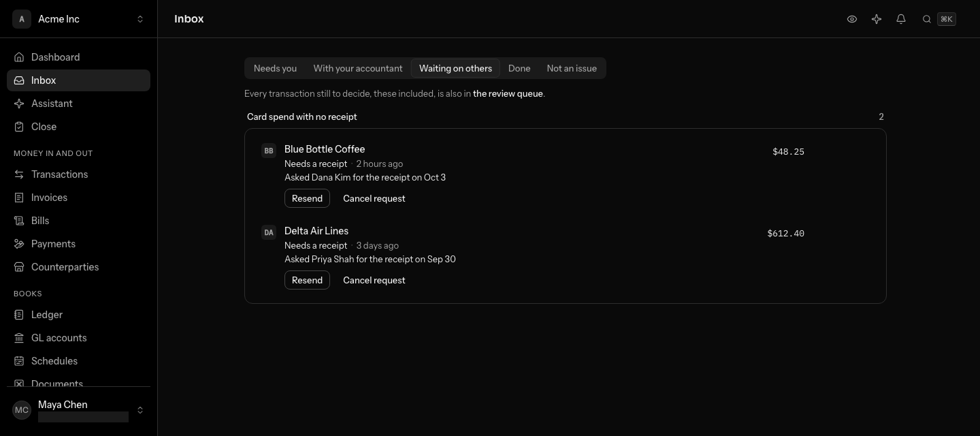The image size is (980, 436).
Task: Click the search magnifier icon
Action: (926, 19)
